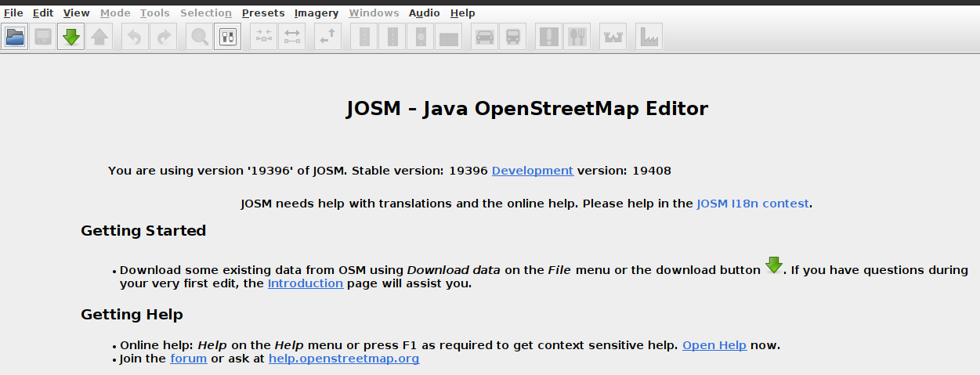Open the Introduction page link
980x375 pixels.
pyautogui.click(x=306, y=283)
